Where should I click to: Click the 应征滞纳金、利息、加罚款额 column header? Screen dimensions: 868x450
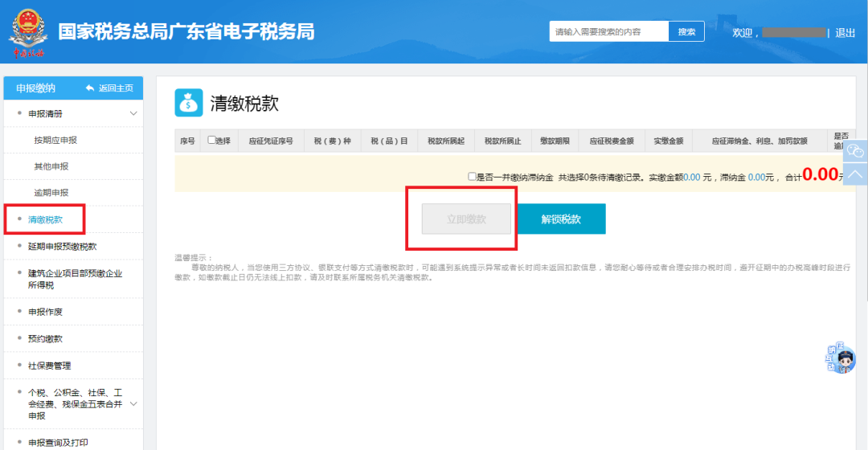click(x=759, y=141)
